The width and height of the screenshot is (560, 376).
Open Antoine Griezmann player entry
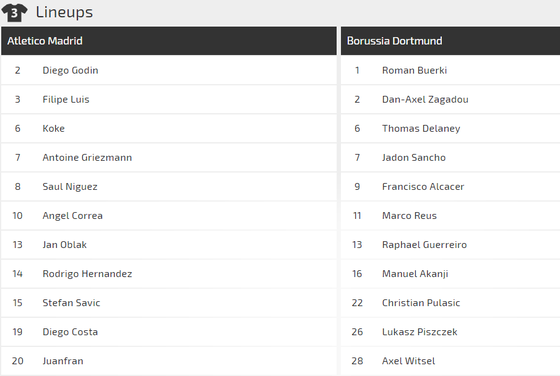(87, 157)
